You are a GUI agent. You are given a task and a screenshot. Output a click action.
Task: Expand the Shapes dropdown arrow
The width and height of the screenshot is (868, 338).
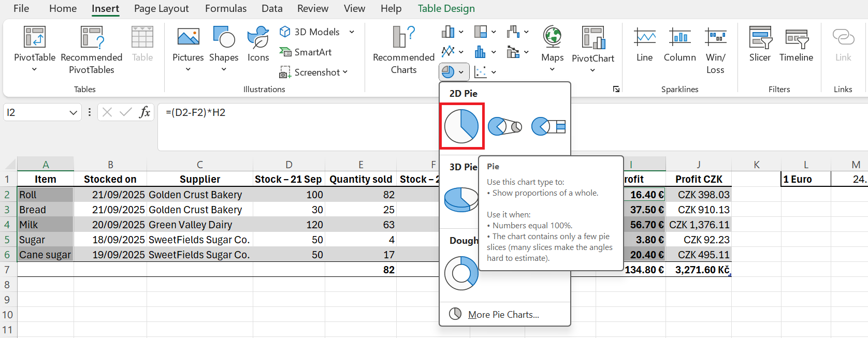click(x=224, y=69)
